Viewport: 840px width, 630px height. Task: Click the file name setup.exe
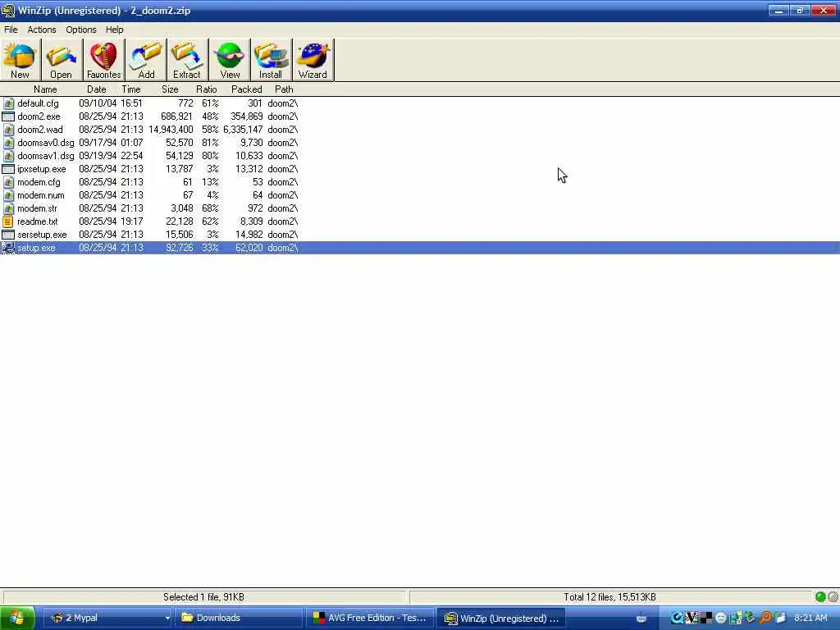[36, 248]
